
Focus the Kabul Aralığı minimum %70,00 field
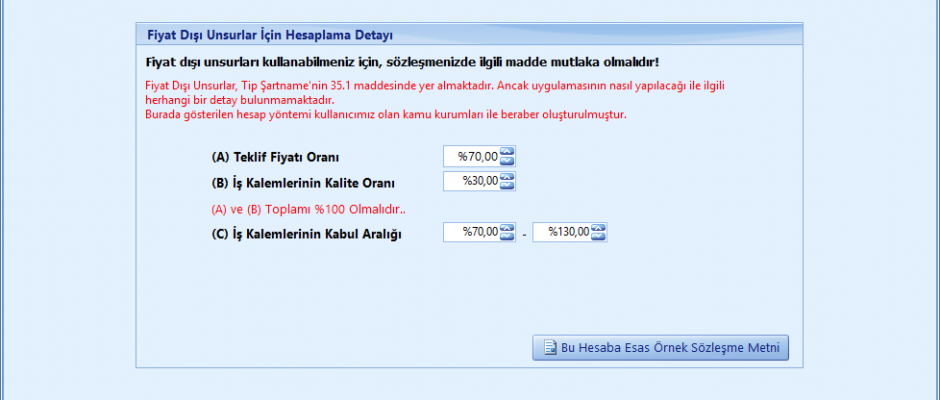click(472, 232)
